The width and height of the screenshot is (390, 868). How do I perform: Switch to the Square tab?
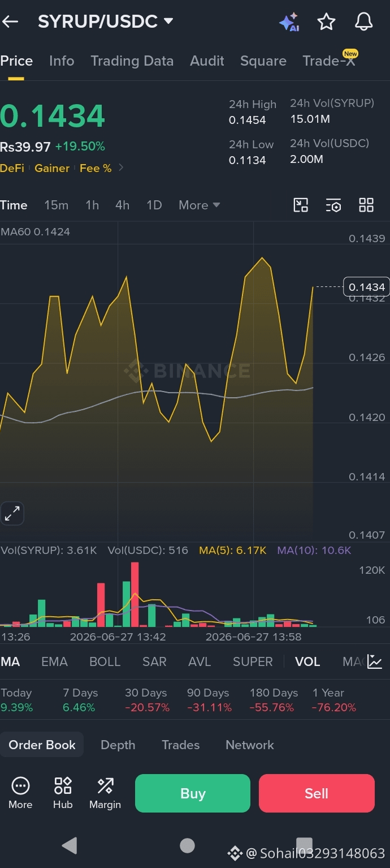(263, 61)
